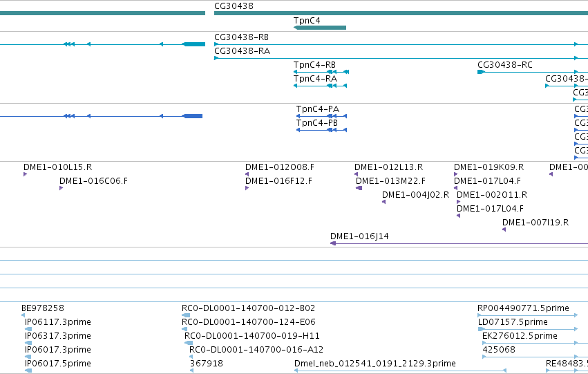This screenshot has height=374, width=588.
Task: Select EST 425068
Action: tap(499, 350)
